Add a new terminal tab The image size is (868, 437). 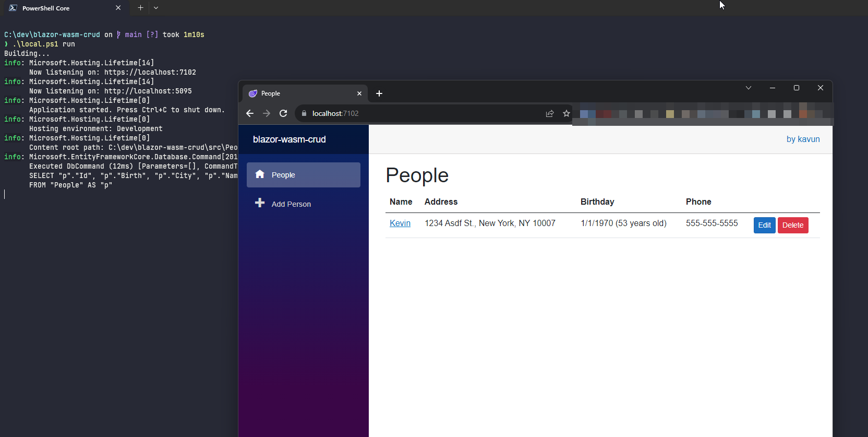point(140,8)
